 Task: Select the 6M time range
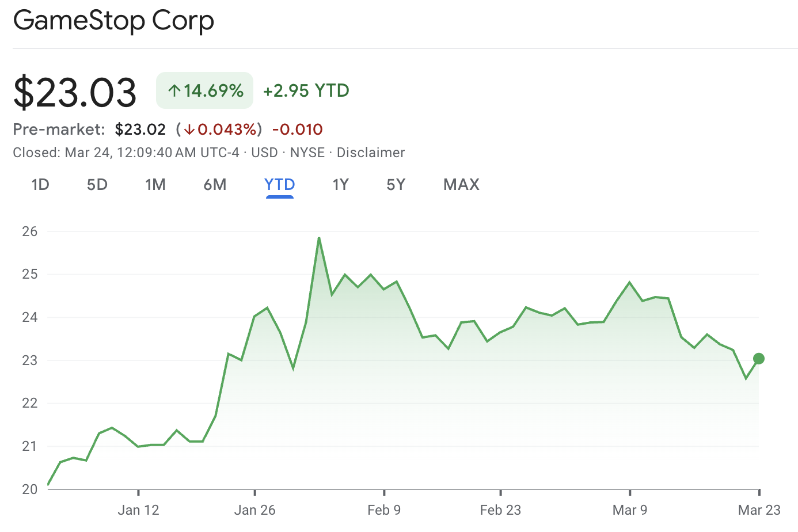tap(215, 185)
